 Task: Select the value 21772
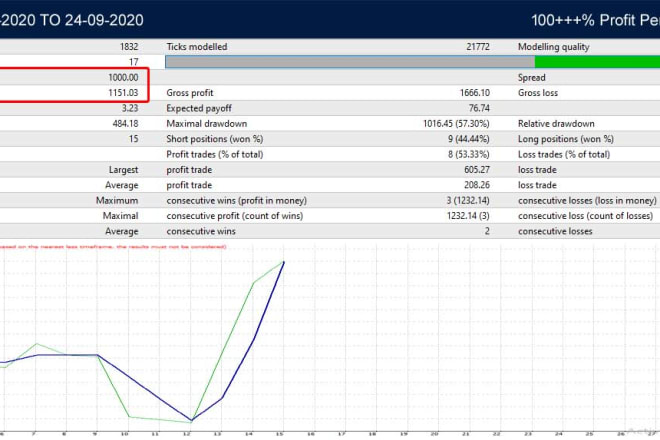tap(478, 47)
